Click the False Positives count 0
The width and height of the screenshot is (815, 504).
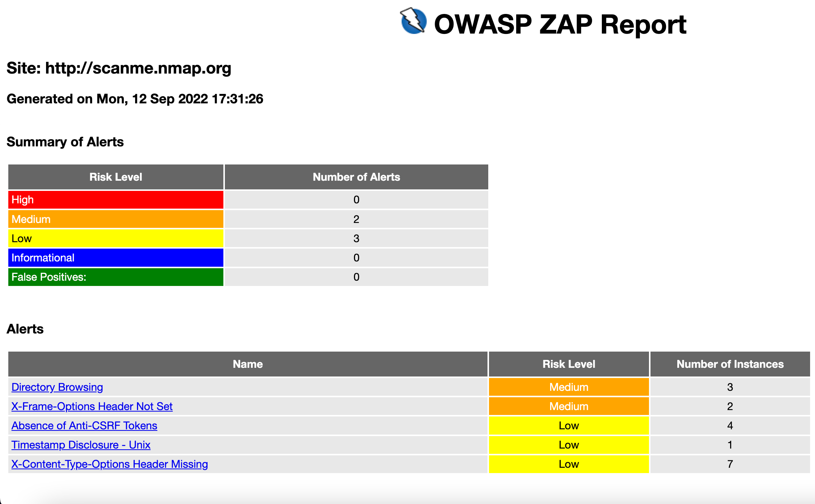tap(356, 277)
